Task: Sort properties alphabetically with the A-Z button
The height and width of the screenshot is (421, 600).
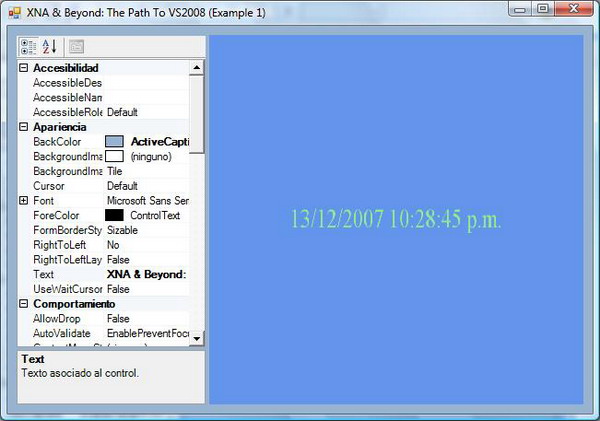Action: 49,47
